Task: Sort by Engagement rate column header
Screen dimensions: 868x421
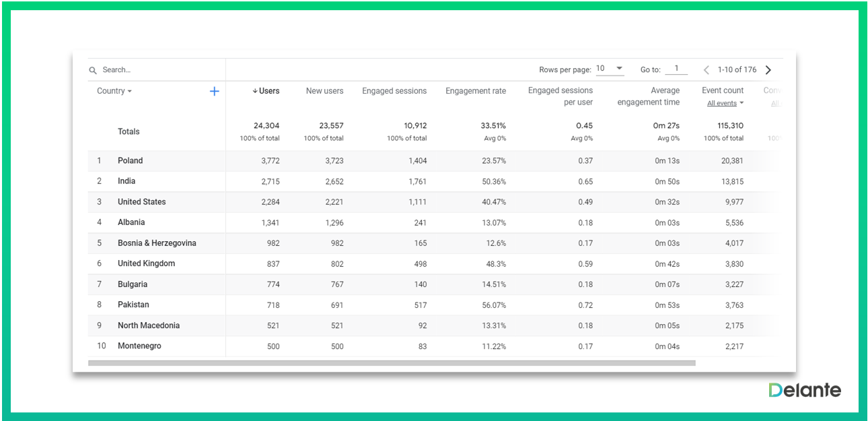Action: click(x=475, y=91)
